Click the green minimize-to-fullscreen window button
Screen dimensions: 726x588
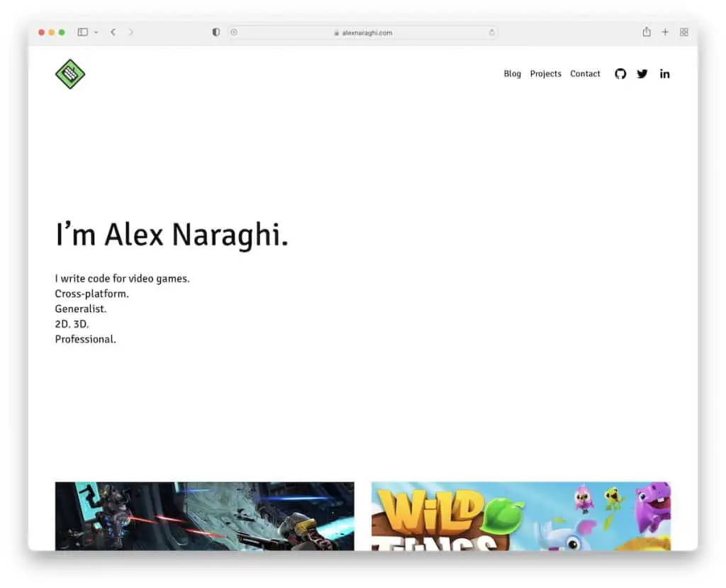pyautogui.click(x=62, y=32)
